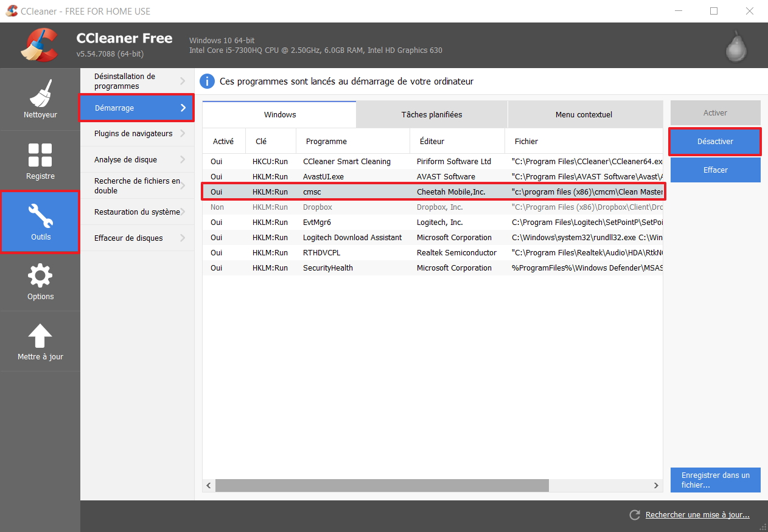The image size is (768, 532).
Task: Select the Démarrage menu entry
Action: 136,108
